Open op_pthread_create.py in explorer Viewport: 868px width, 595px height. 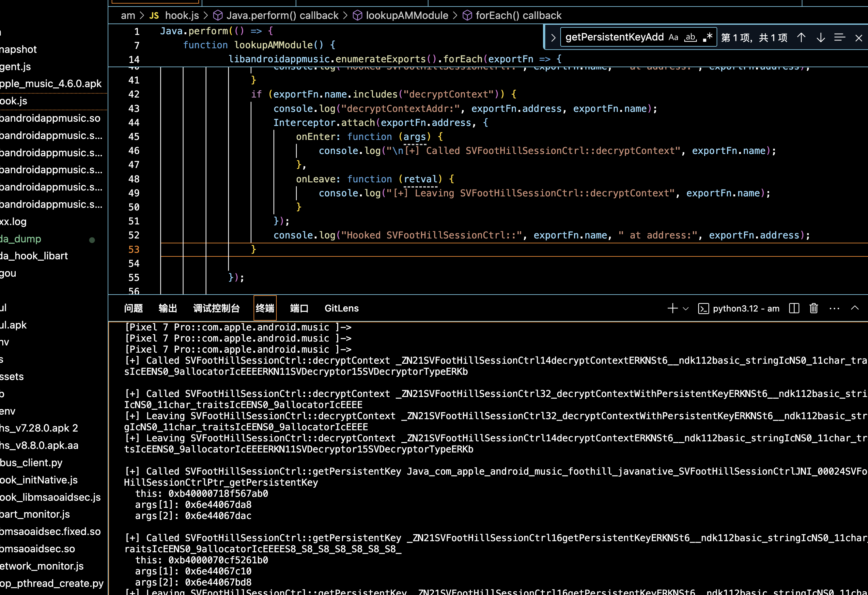(52, 584)
